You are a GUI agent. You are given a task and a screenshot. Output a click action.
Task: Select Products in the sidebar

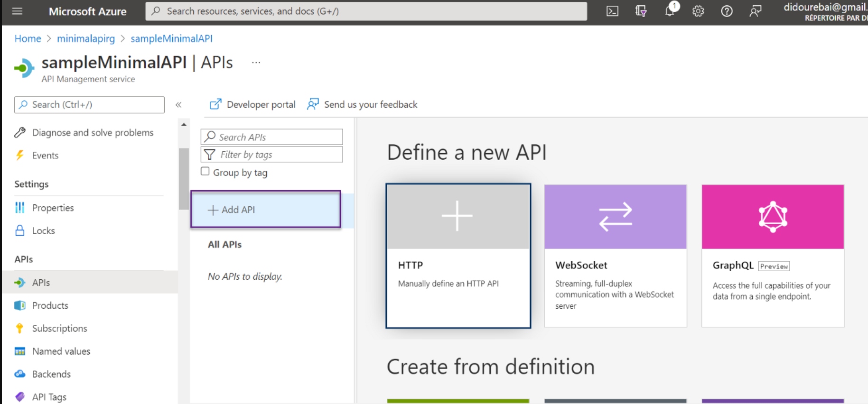(50, 305)
